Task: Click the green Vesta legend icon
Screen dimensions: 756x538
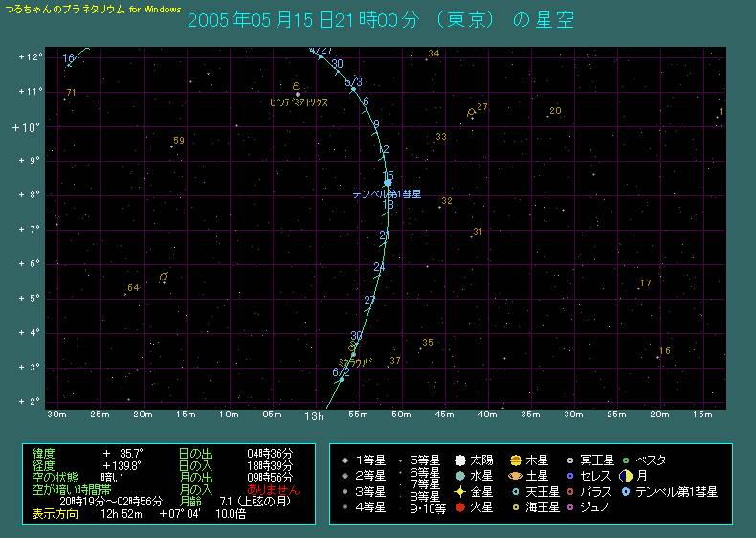Action: pos(625,460)
